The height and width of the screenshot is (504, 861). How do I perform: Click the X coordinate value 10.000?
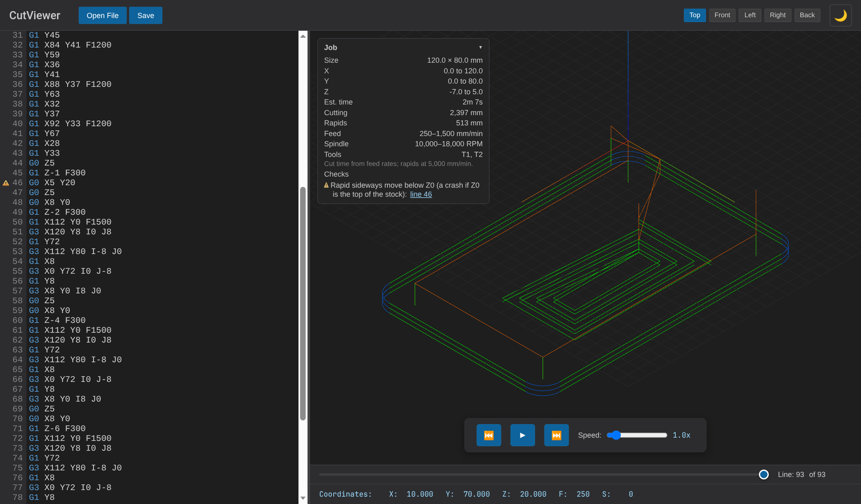click(x=420, y=494)
